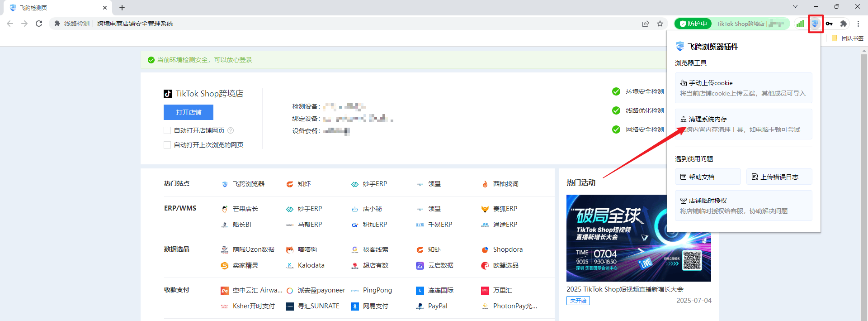
Task: Click the 未开始 status tag
Action: tap(578, 301)
